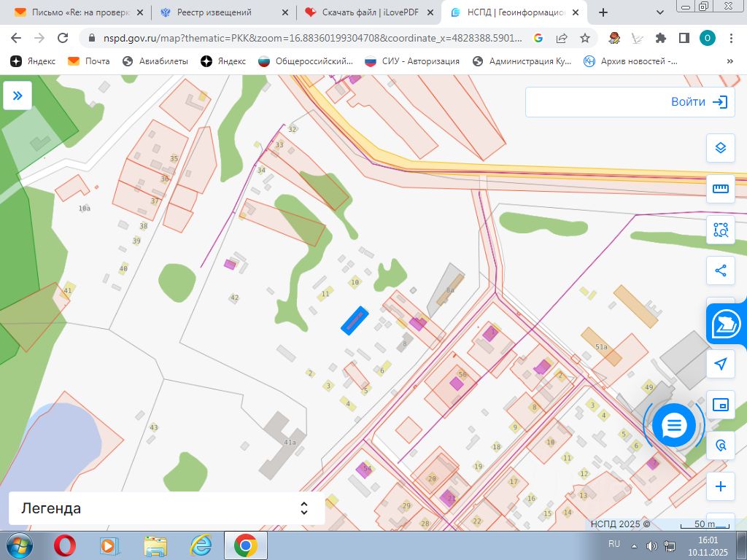Screen dimensions: 747x560
Task: Show hidden tray icons arrow
Action: (634, 546)
